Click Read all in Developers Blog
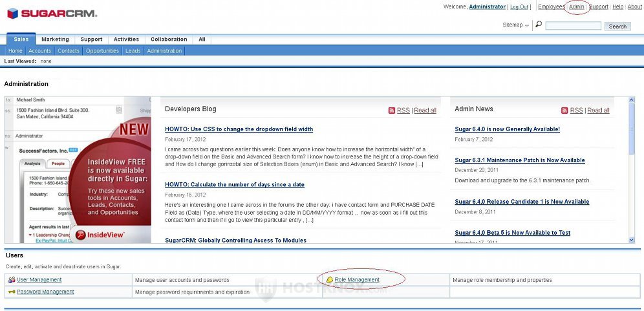Screen dimensions: 644x311 [x=425, y=111]
